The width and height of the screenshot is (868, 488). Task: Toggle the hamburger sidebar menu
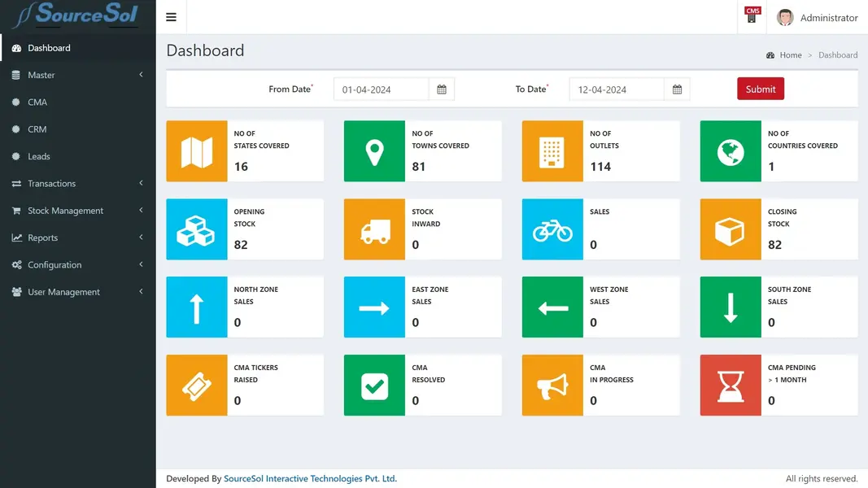point(171,17)
